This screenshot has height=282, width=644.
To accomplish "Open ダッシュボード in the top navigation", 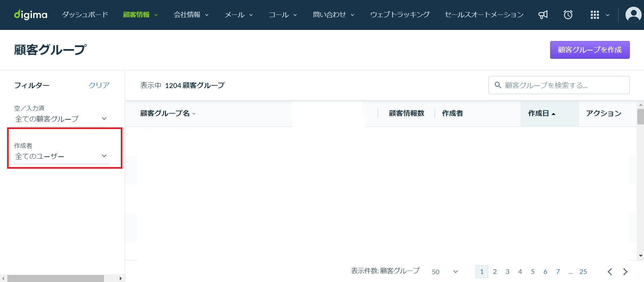I will click(85, 15).
